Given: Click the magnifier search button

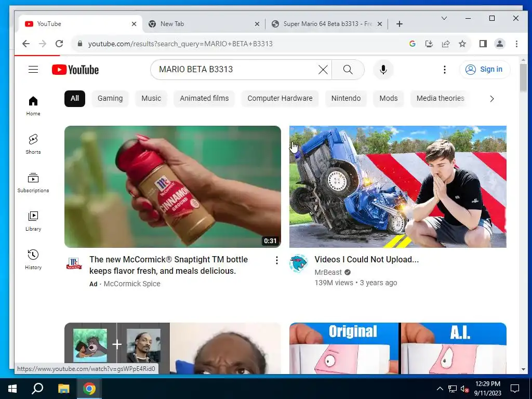Looking at the screenshot, I should pyautogui.click(x=348, y=70).
